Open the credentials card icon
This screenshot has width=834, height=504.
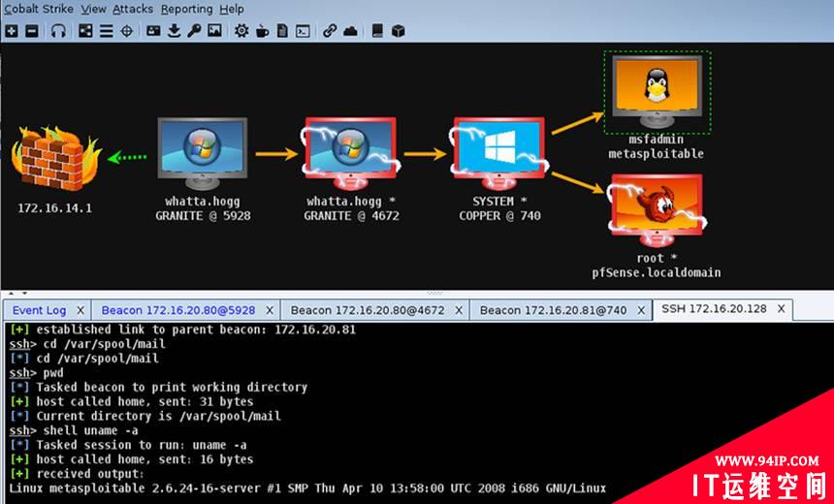[x=153, y=31]
